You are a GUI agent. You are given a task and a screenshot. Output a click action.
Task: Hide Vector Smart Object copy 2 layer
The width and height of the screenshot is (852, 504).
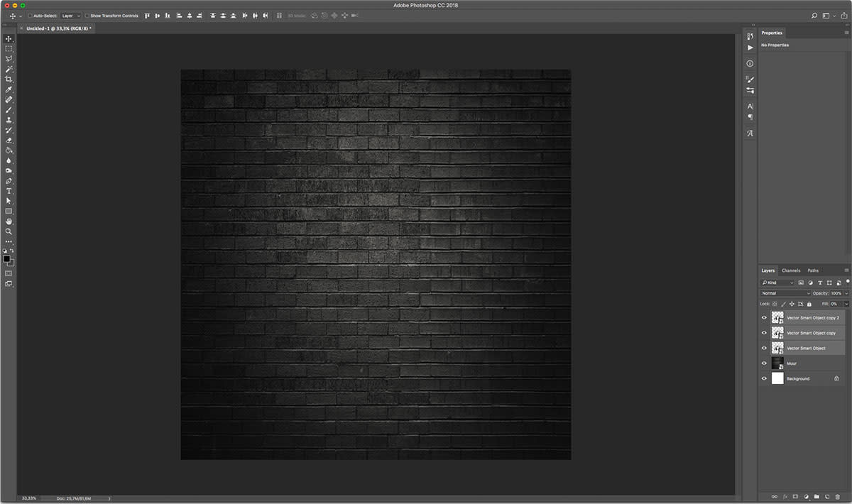click(764, 318)
